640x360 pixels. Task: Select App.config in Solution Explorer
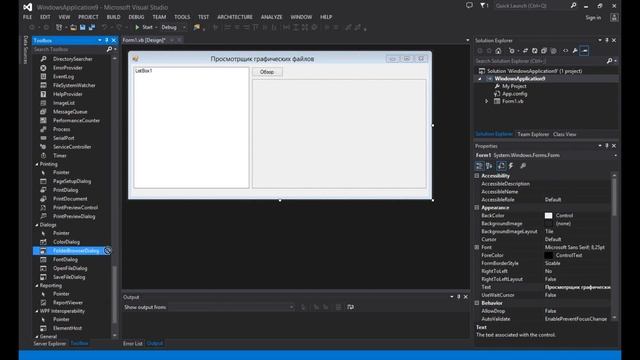(514, 94)
